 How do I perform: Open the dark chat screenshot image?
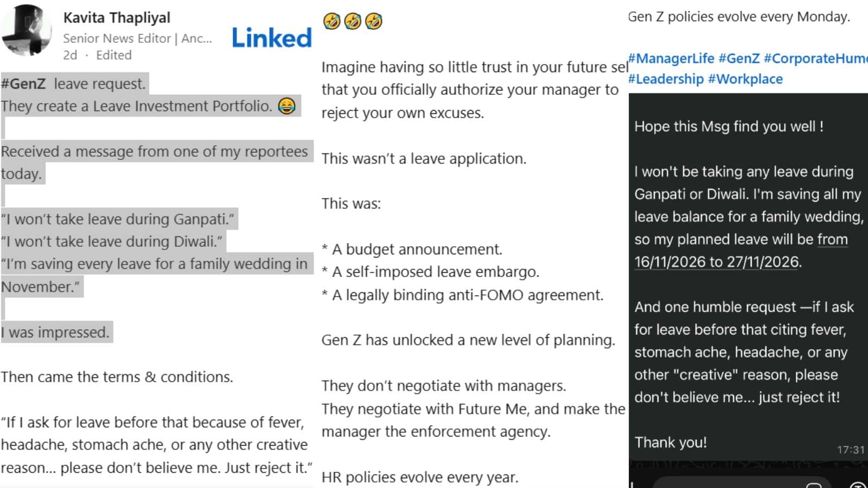[748, 290]
